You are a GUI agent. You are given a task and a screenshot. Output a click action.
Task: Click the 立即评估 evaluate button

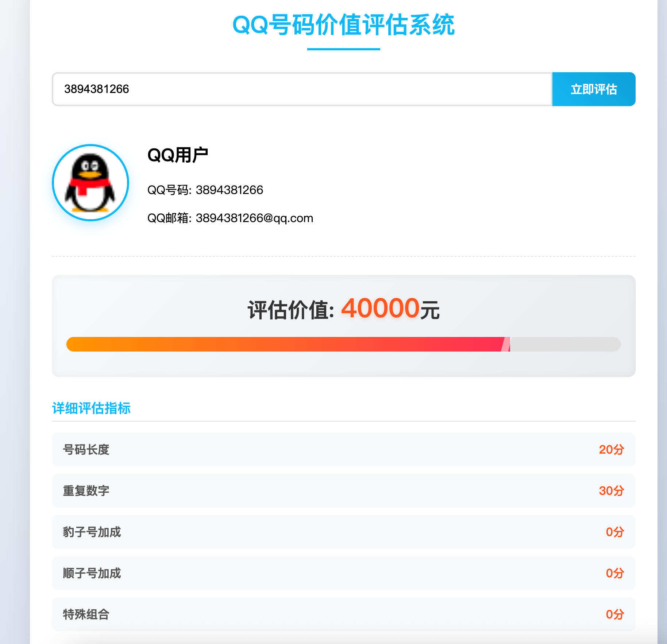(593, 89)
